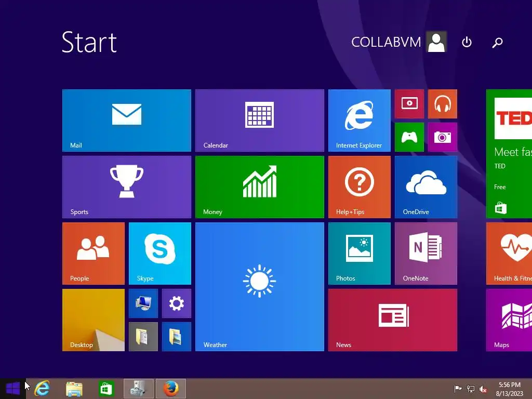Open the Video tile with play icon
This screenshot has height=399, width=532.
point(409,104)
